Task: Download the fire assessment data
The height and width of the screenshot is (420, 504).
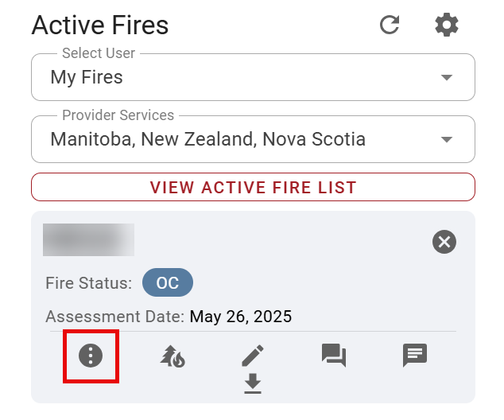Action: 253,384
